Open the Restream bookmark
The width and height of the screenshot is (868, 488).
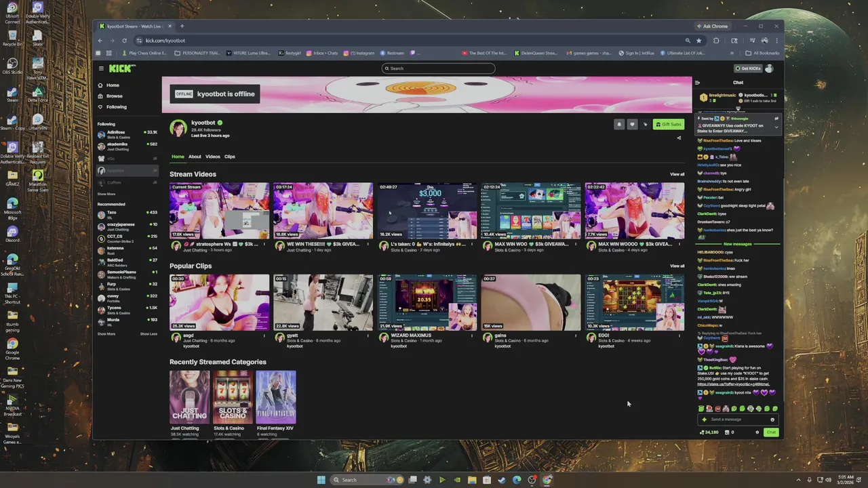point(392,53)
